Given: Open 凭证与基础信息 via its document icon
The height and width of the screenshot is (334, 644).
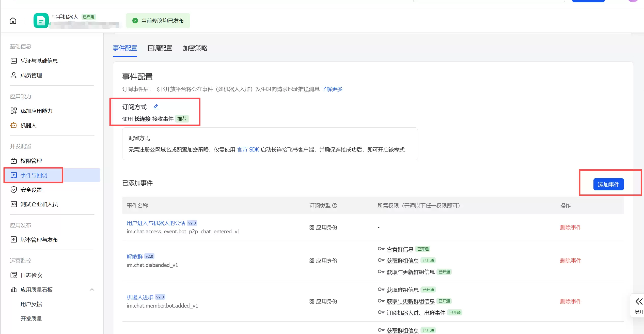Looking at the screenshot, I should tap(13, 60).
